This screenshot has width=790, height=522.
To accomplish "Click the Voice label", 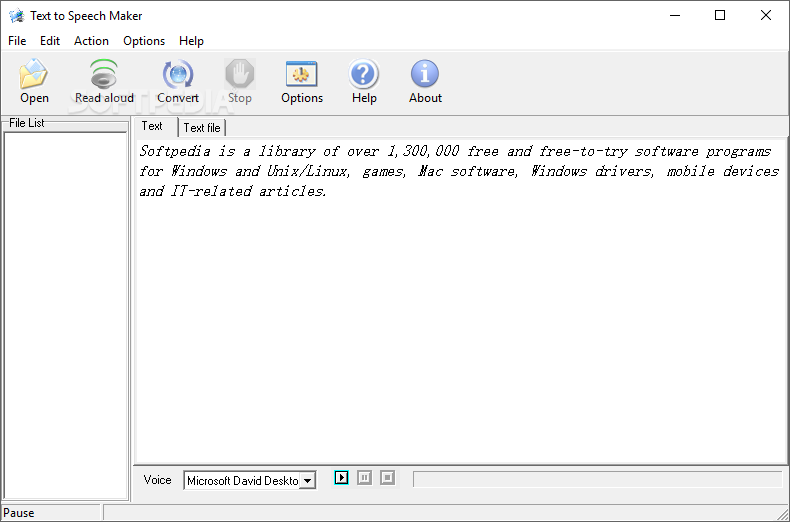I will pyautogui.click(x=157, y=480).
